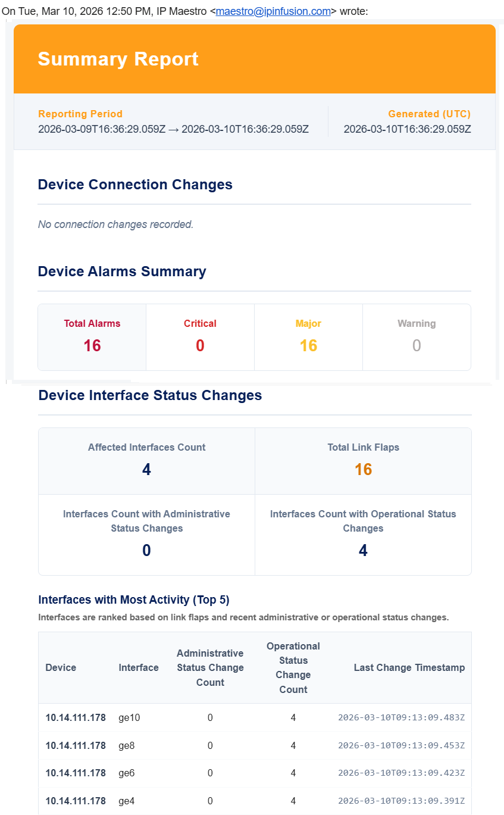Click the Affected Interfaces Count tile
504x815 pixels.
(146, 461)
